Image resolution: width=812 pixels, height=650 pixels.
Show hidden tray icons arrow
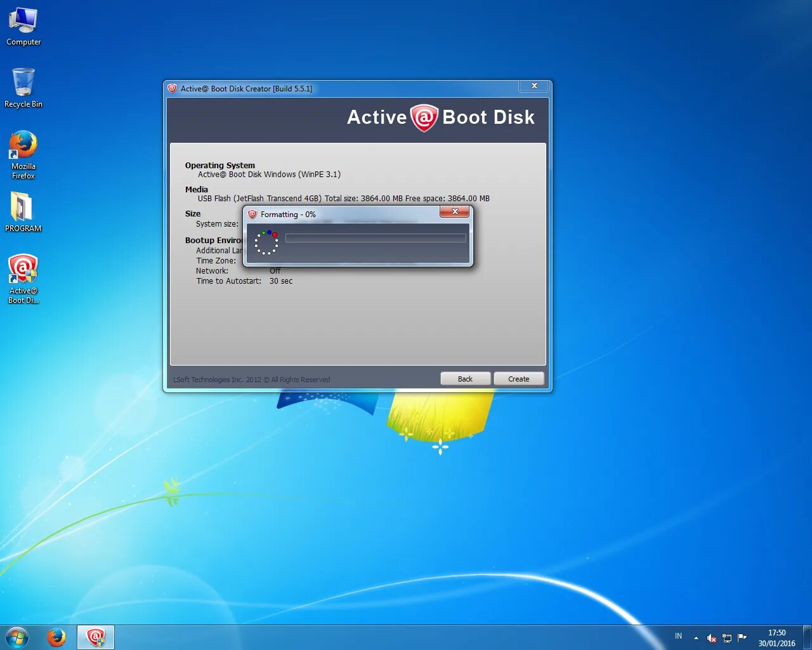tap(696, 637)
